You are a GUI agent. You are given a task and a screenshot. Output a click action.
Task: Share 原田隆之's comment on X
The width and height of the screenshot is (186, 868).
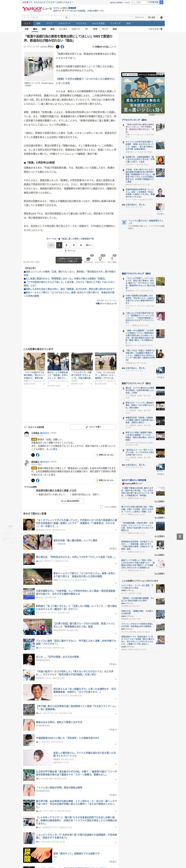33,480
